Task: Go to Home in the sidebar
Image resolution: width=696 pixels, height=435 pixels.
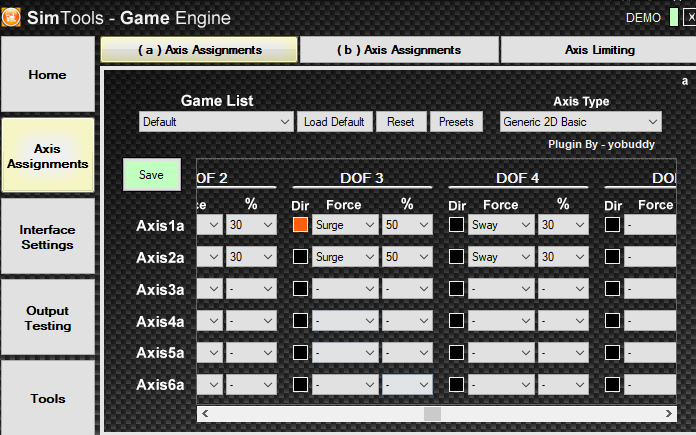Action: pos(47,75)
